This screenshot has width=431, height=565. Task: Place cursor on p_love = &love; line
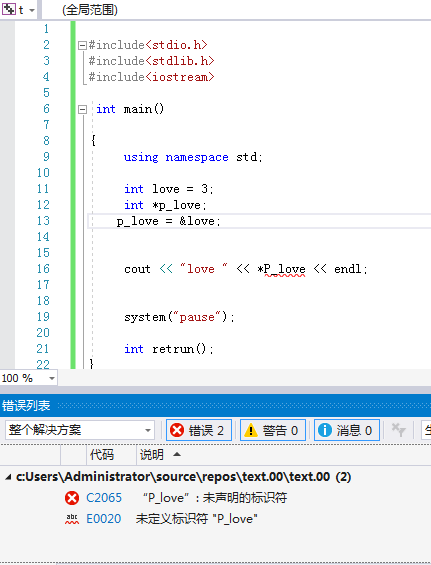click(x=168, y=221)
